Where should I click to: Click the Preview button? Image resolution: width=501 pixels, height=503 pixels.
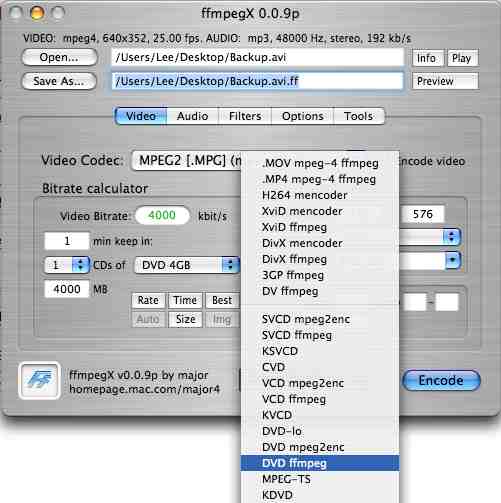[445, 81]
